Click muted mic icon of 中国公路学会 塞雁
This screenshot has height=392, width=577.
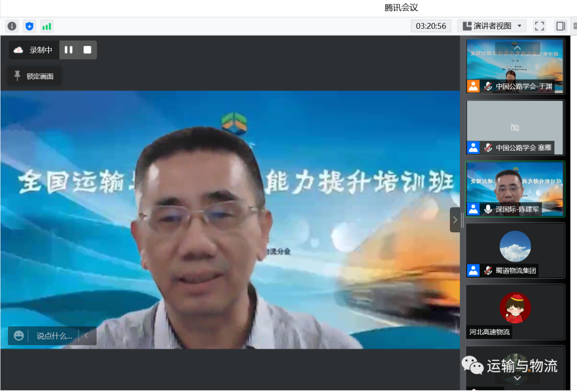pos(488,148)
